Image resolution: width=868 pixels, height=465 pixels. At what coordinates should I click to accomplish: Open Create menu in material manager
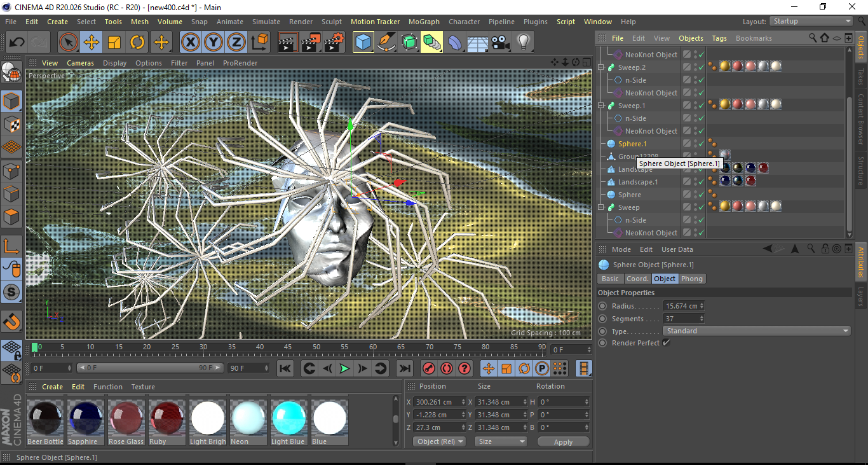click(52, 387)
